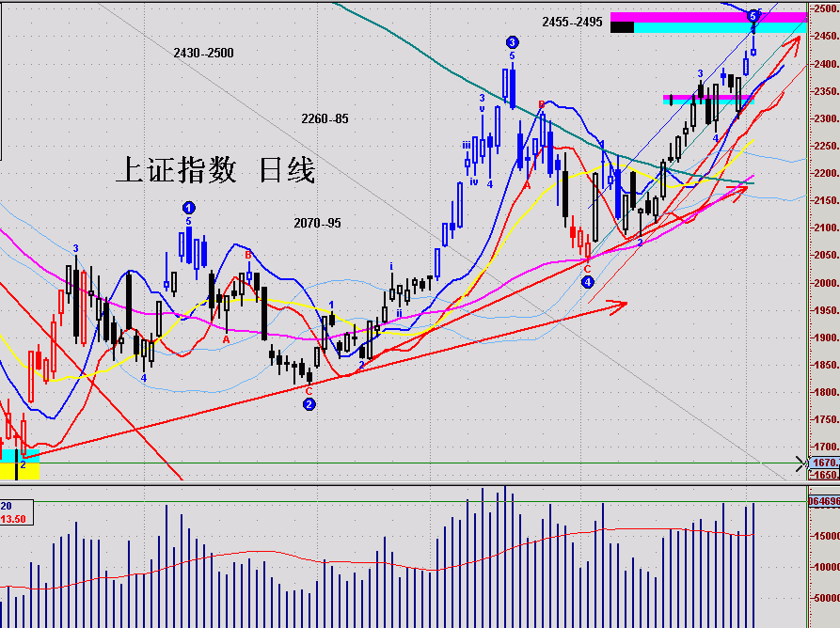Select the 2400 price axis label
This screenshot has width=840, height=628.
coord(827,64)
